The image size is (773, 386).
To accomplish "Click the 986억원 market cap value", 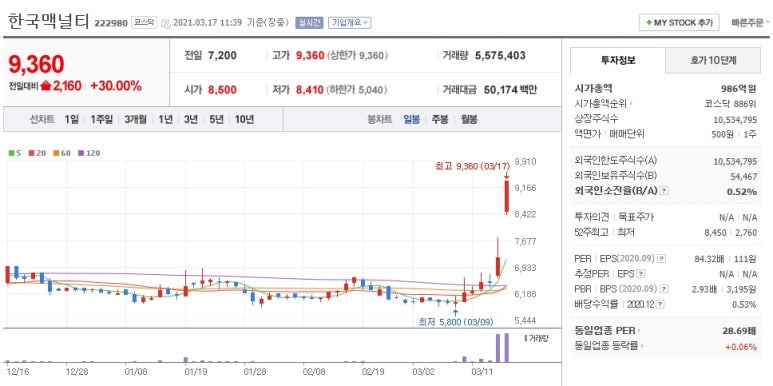I will 738,89.
